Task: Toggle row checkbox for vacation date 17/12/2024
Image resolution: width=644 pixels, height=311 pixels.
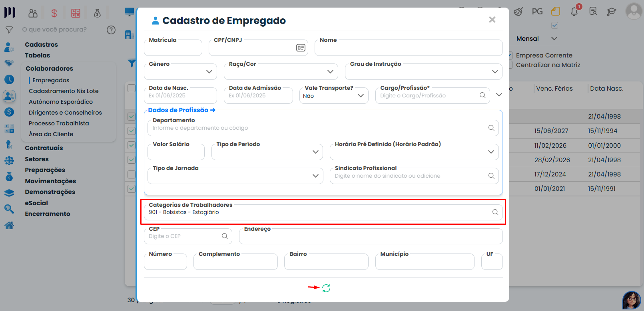Action: point(132,174)
